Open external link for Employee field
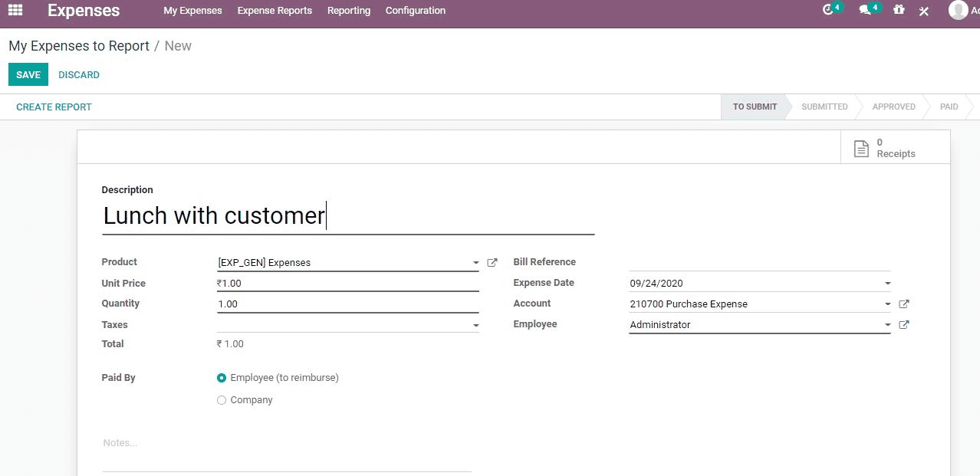980x476 pixels. pyautogui.click(x=904, y=325)
